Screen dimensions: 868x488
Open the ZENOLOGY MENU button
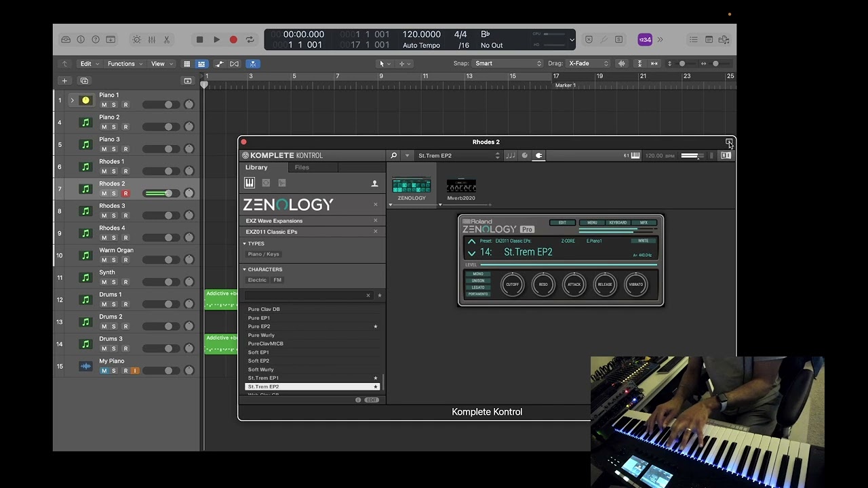click(x=592, y=222)
